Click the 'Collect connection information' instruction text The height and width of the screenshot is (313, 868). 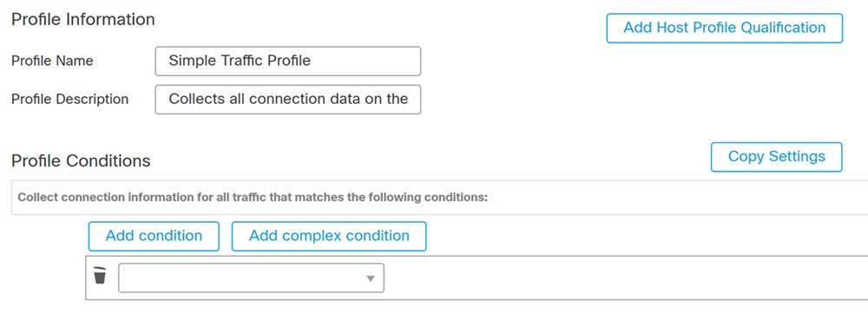pos(253,198)
